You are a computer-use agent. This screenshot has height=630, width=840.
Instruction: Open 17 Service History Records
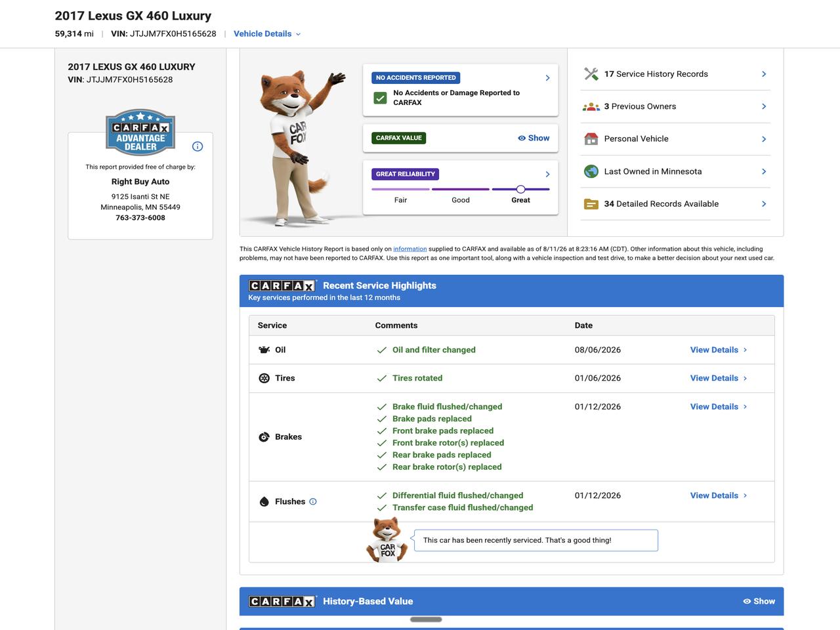click(675, 74)
